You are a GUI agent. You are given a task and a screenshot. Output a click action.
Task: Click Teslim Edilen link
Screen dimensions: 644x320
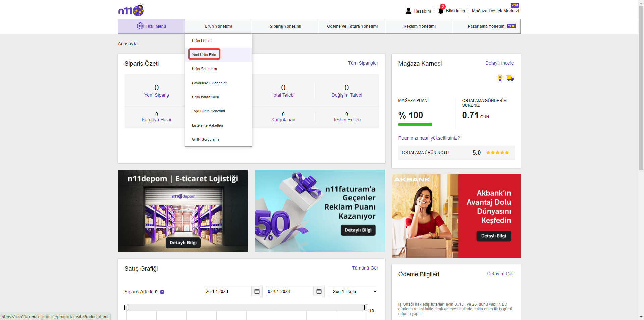pos(347,120)
